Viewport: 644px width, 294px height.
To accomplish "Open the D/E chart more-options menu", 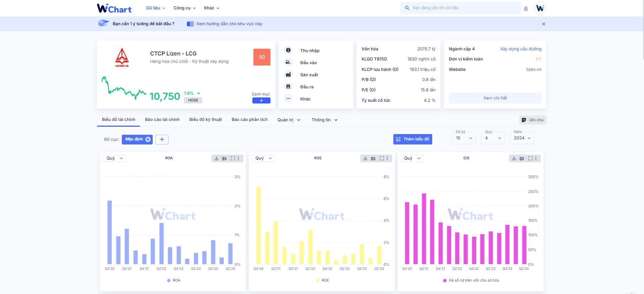I will pos(536,158).
